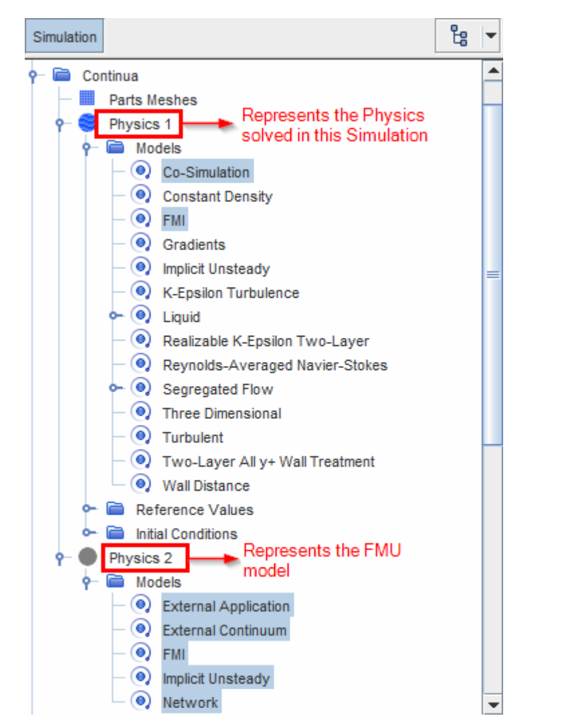Select K-Epsilon Turbulence model
This screenshot has height=728, width=562.
[x=231, y=293]
